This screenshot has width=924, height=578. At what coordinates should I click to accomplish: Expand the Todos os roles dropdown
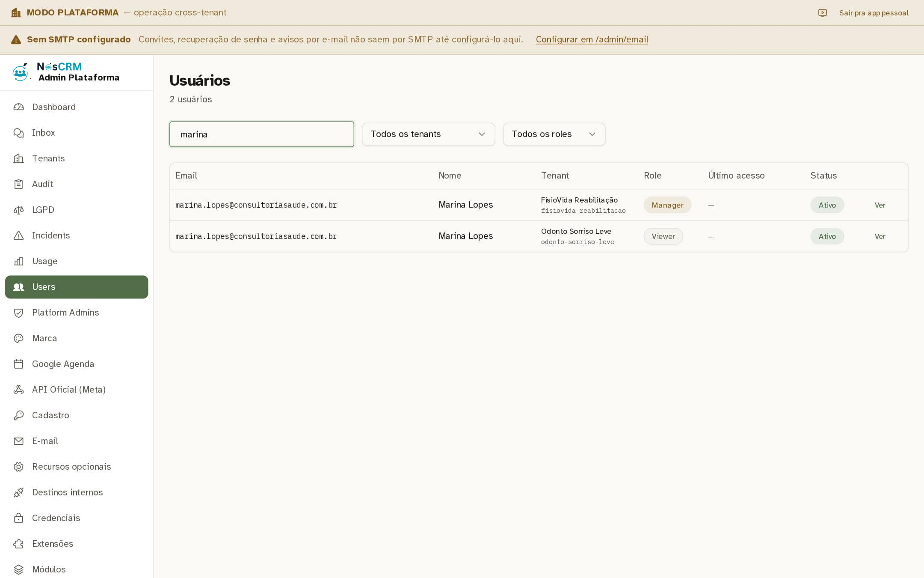(x=554, y=134)
